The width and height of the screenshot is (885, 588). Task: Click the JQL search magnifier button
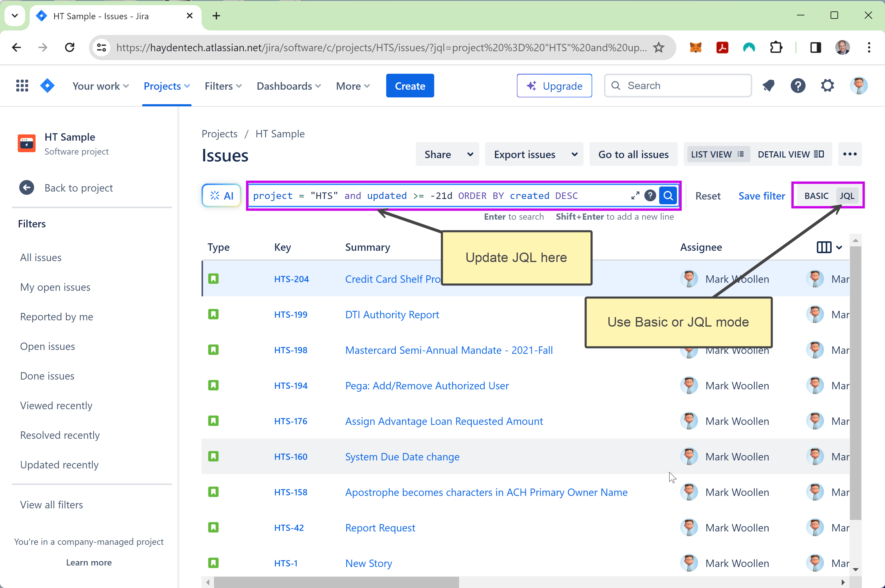tap(668, 196)
